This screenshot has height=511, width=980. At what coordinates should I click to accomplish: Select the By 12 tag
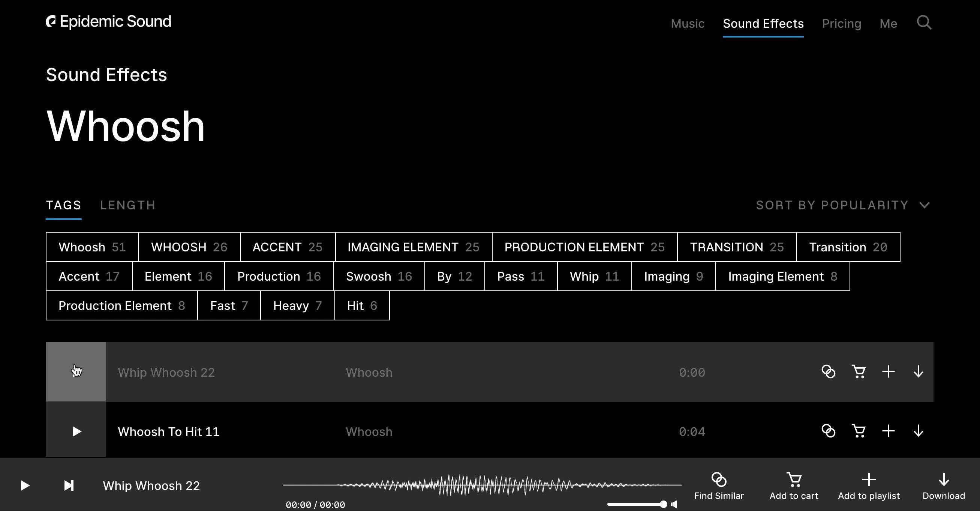(455, 276)
